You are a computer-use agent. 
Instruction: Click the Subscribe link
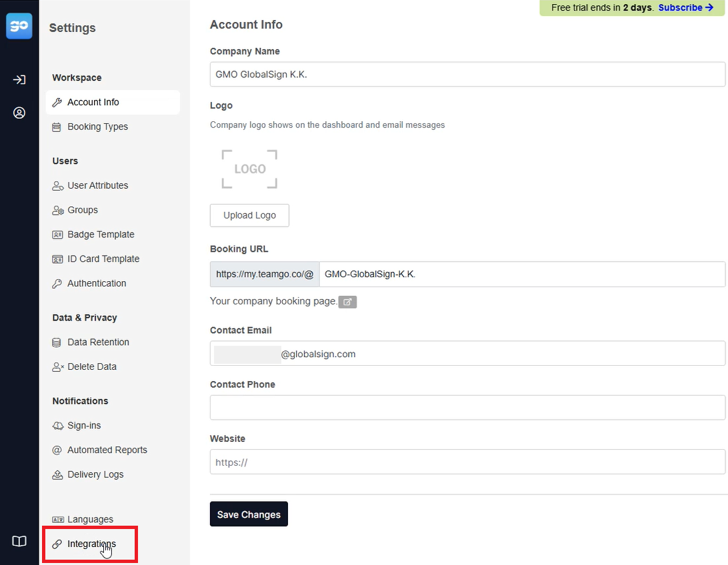pos(686,7)
